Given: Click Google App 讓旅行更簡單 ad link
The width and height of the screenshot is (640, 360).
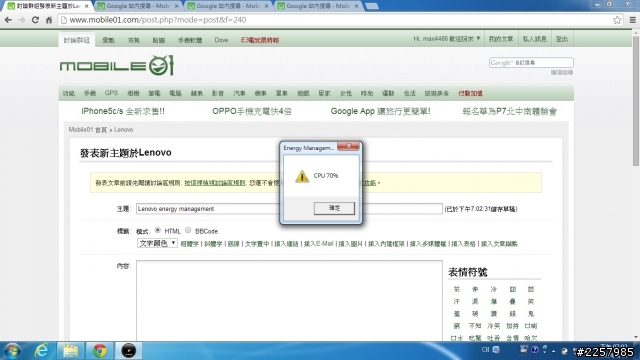Looking at the screenshot, I should 380,111.
